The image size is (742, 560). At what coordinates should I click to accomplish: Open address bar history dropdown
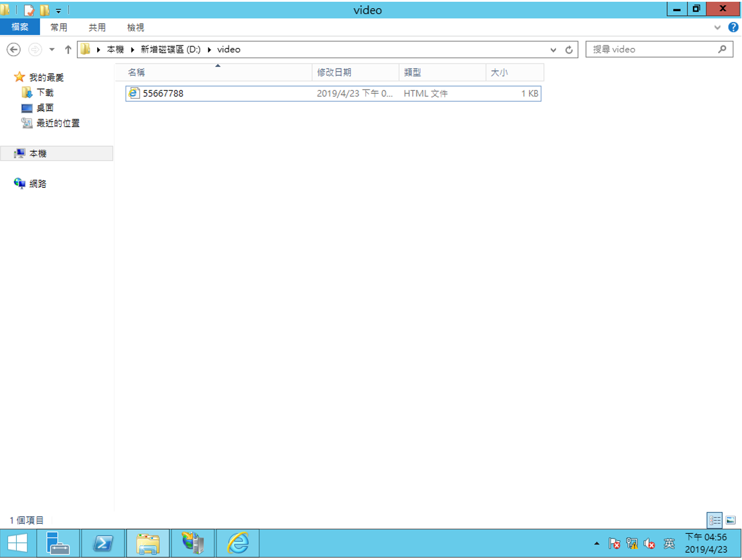[x=553, y=49]
